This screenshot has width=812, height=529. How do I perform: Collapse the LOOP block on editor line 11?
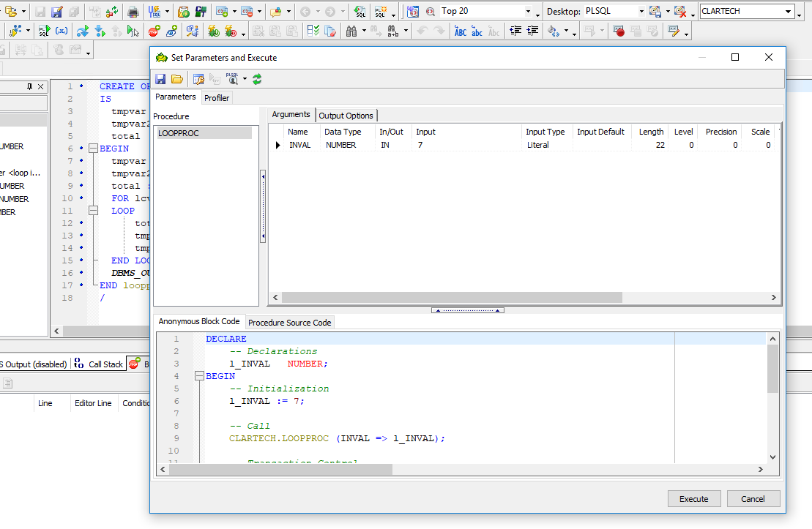(93, 211)
